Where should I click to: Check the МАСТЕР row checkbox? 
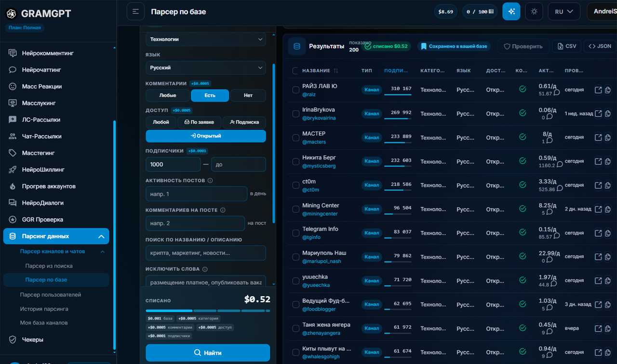tap(296, 138)
